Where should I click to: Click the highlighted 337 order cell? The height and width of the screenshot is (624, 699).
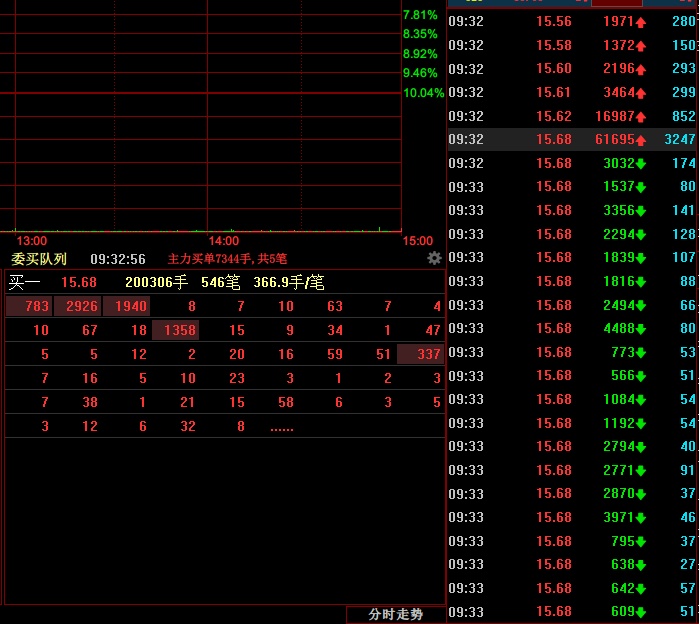point(420,354)
